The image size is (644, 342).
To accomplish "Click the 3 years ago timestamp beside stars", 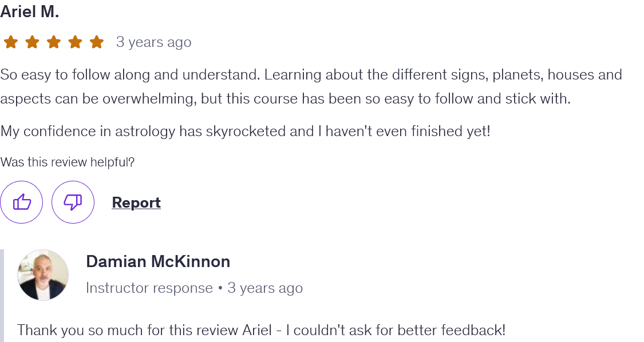I will tap(153, 42).
